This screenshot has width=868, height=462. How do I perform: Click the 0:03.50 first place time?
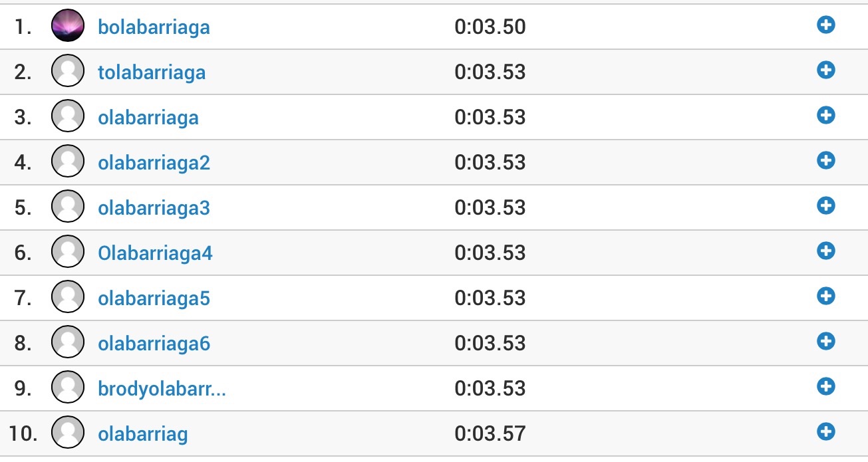coord(490,27)
